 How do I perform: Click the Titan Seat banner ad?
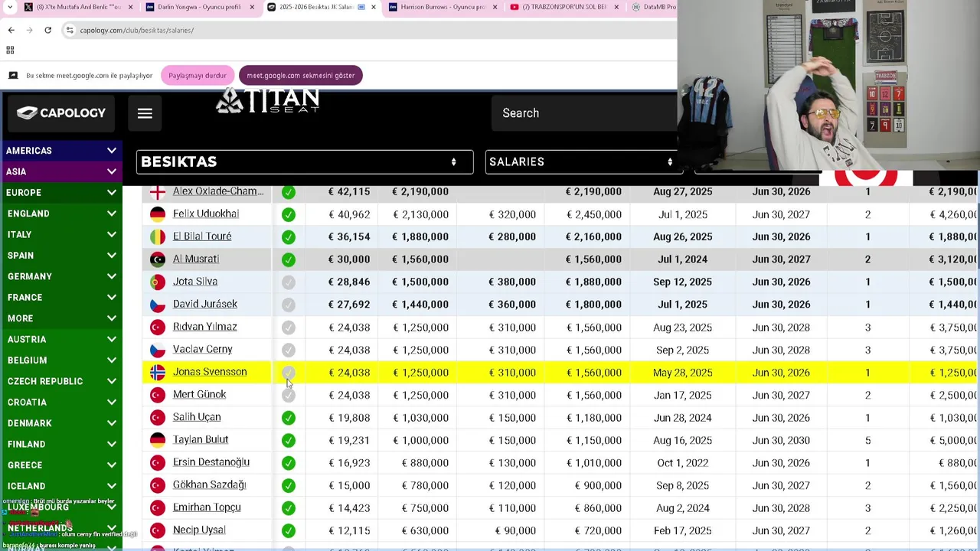pyautogui.click(x=268, y=100)
